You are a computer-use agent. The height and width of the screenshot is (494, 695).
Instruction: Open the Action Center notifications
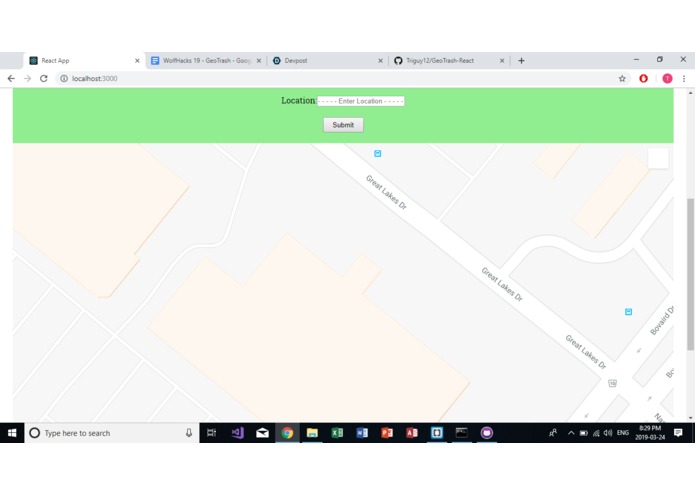(678, 433)
